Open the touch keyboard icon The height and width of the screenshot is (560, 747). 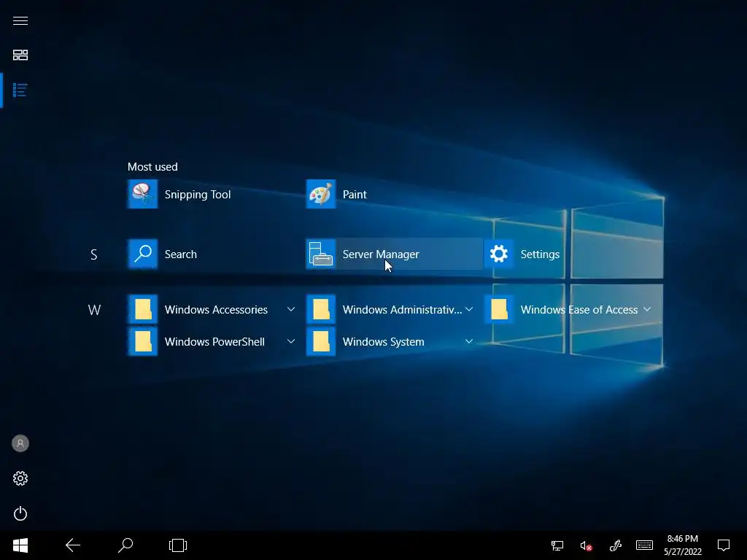(x=644, y=545)
